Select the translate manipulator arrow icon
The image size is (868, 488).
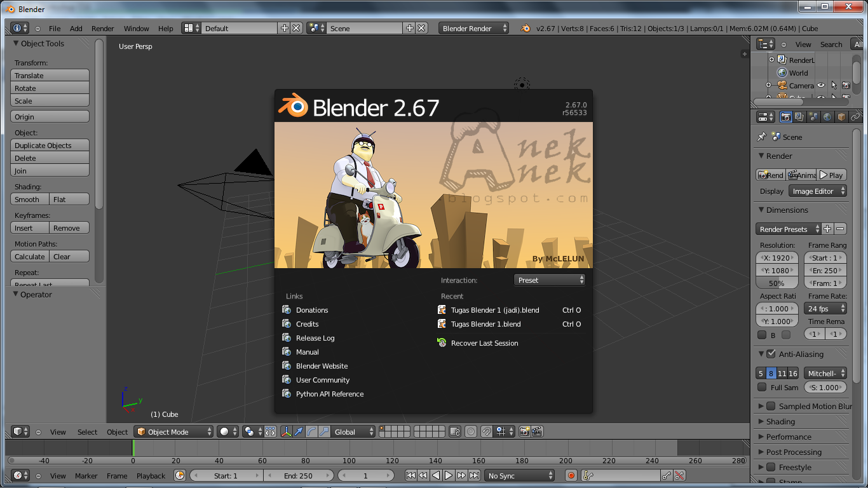point(299,431)
